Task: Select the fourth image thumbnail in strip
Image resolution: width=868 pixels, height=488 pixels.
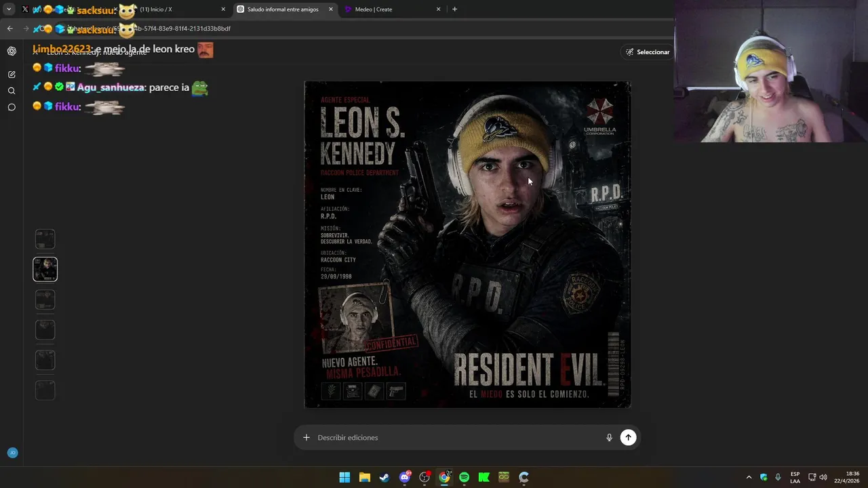Action: click(45, 330)
